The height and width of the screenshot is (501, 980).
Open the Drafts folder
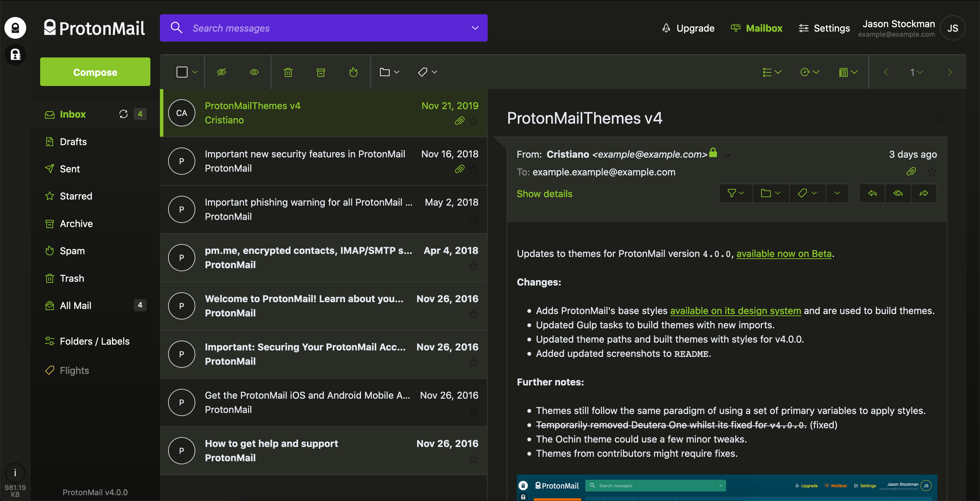coord(73,142)
